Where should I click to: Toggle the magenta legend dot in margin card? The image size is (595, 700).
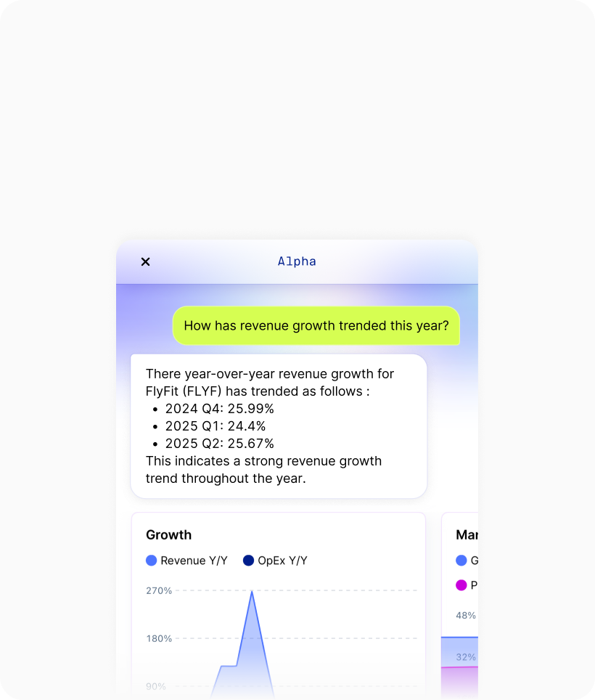pyautogui.click(x=461, y=585)
